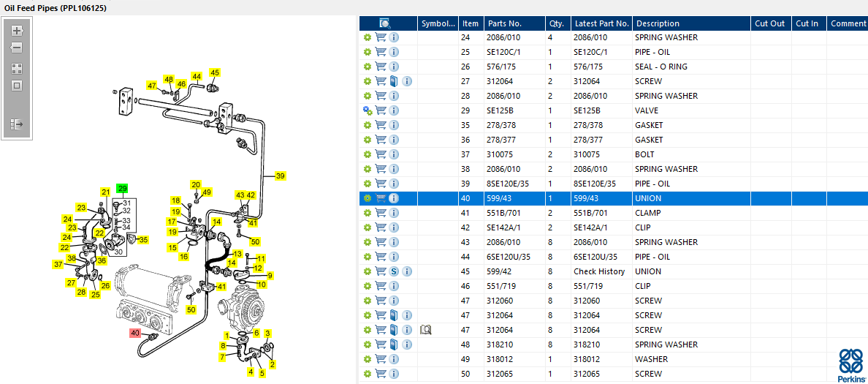
Task: Zoom in on the parts diagram
Action: [17, 31]
